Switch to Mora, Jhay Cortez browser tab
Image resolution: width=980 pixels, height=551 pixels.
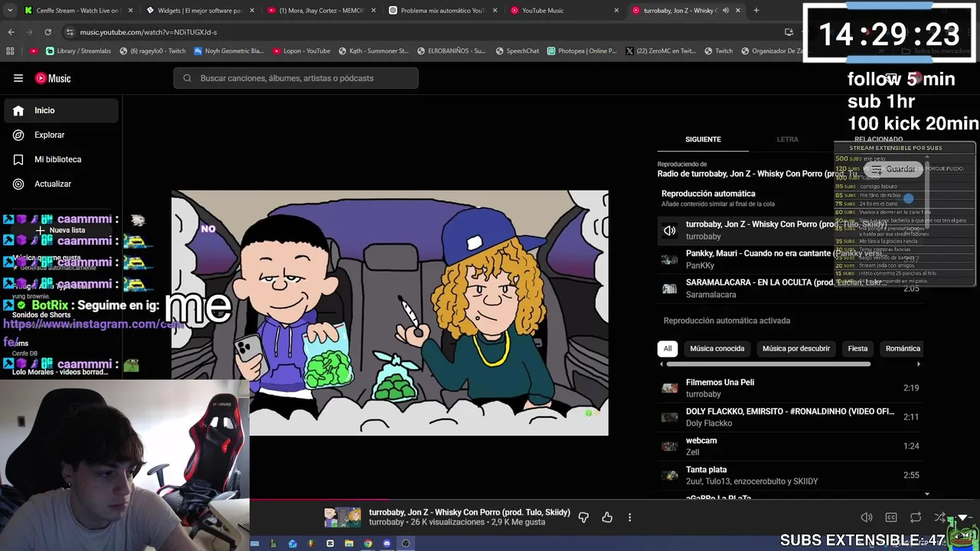(x=321, y=11)
